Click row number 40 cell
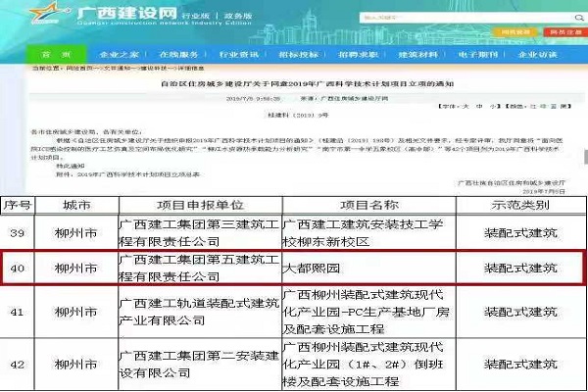The image size is (588, 392). [18, 268]
